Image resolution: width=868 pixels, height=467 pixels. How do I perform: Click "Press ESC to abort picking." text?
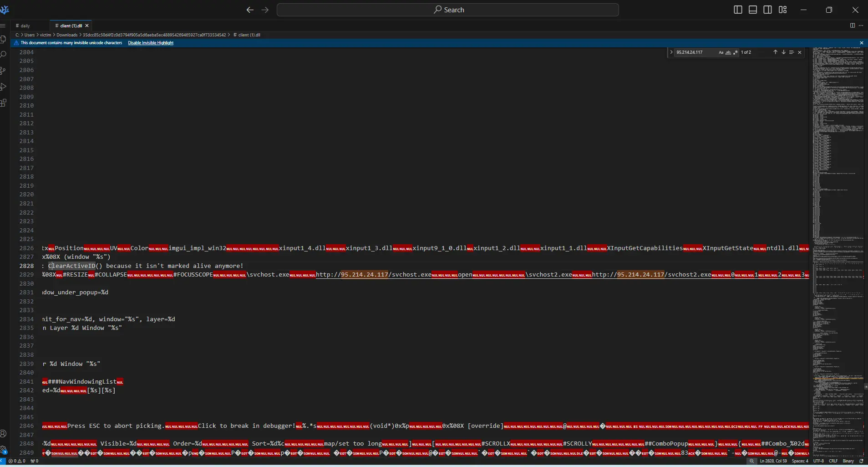(x=116, y=426)
